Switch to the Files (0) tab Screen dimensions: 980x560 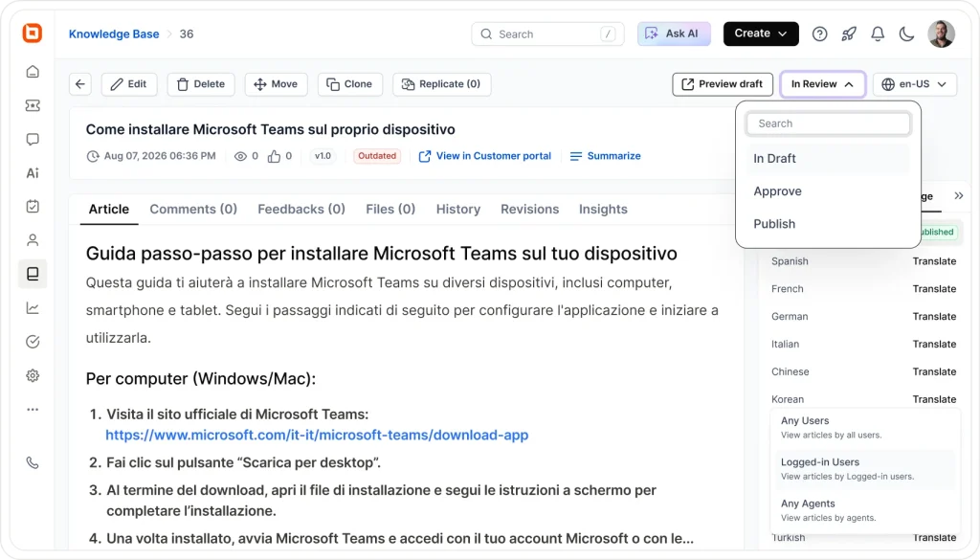390,209
